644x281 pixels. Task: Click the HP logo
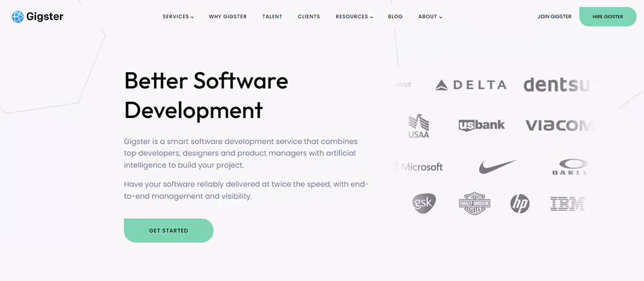pos(520,204)
